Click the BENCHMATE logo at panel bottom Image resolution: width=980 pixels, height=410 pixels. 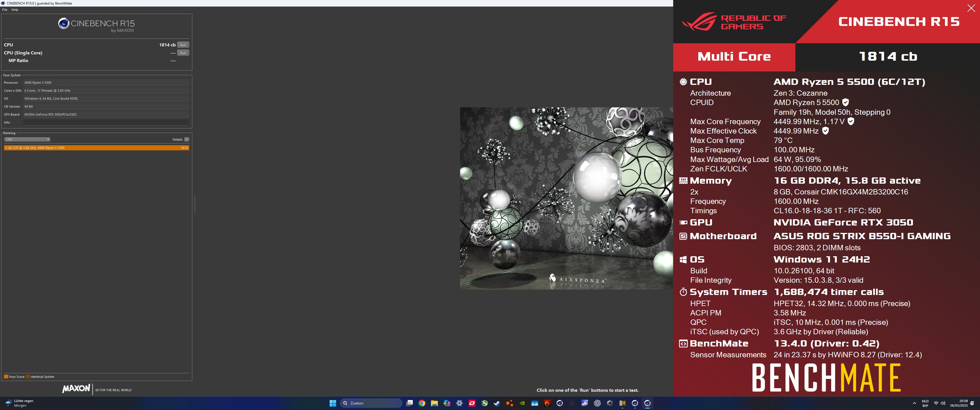tap(826, 378)
